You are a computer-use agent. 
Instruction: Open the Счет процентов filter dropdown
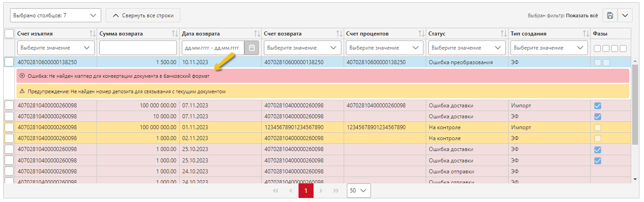tap(385, 47)
